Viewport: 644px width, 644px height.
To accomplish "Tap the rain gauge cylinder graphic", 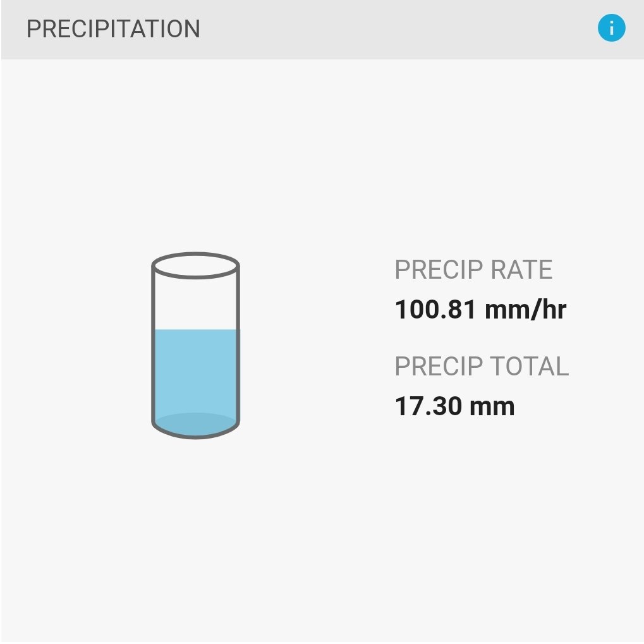I will (x=195, y=346).
